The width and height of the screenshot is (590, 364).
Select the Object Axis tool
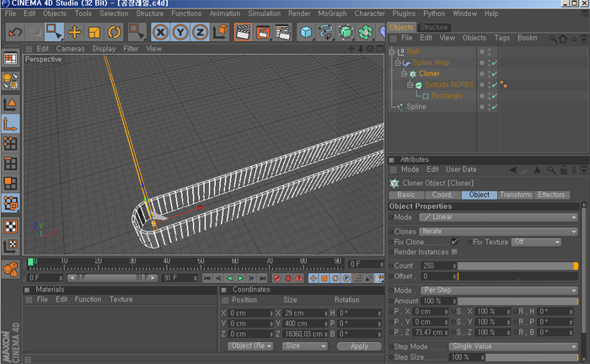(x=10, y=124)
